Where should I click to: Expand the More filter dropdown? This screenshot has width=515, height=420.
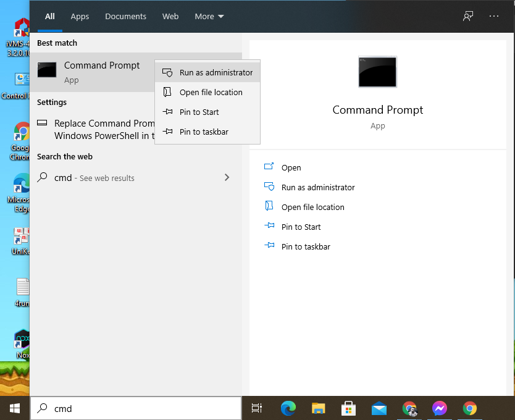[209, 17]
